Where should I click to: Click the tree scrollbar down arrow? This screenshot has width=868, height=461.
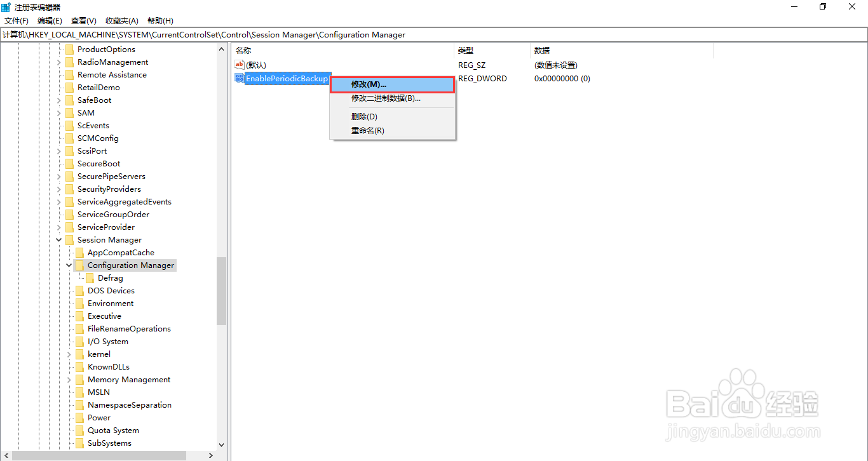(x=221, y=444)
